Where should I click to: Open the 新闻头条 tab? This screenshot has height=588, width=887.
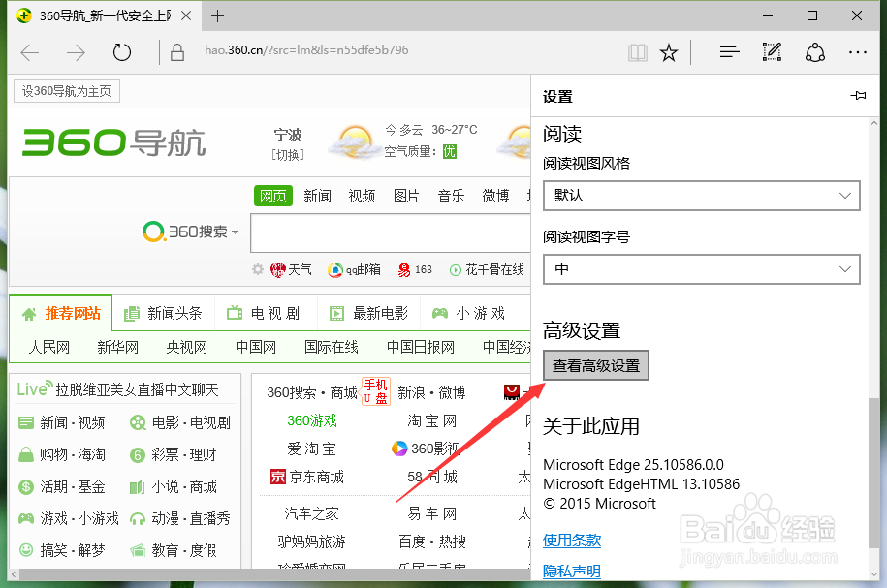tap(164, 313)
